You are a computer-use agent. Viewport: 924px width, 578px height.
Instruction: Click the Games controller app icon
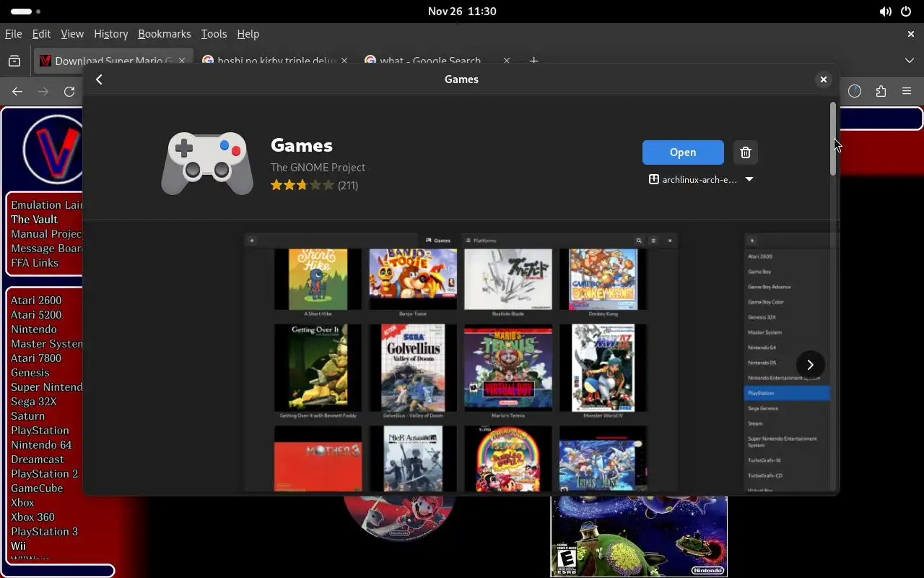[207, 163]
